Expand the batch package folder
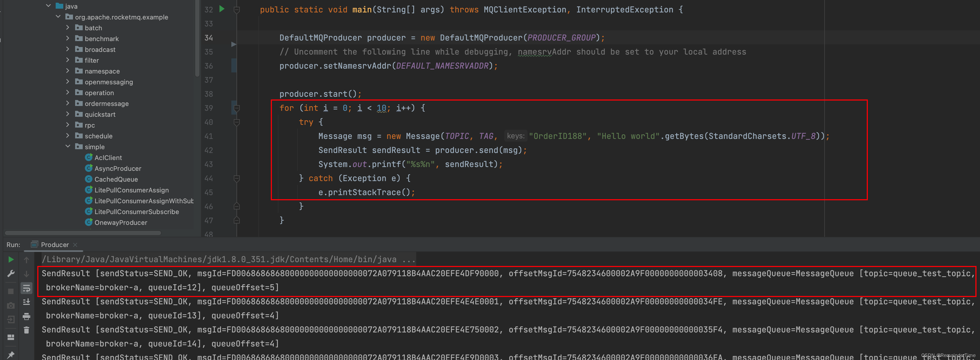980x360 pixels. (68, 28)
